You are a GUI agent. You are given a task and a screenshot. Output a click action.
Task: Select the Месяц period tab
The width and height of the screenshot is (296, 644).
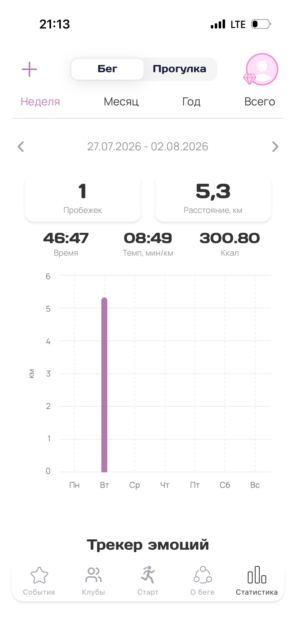pyautogui.click(x=121, y=102)
